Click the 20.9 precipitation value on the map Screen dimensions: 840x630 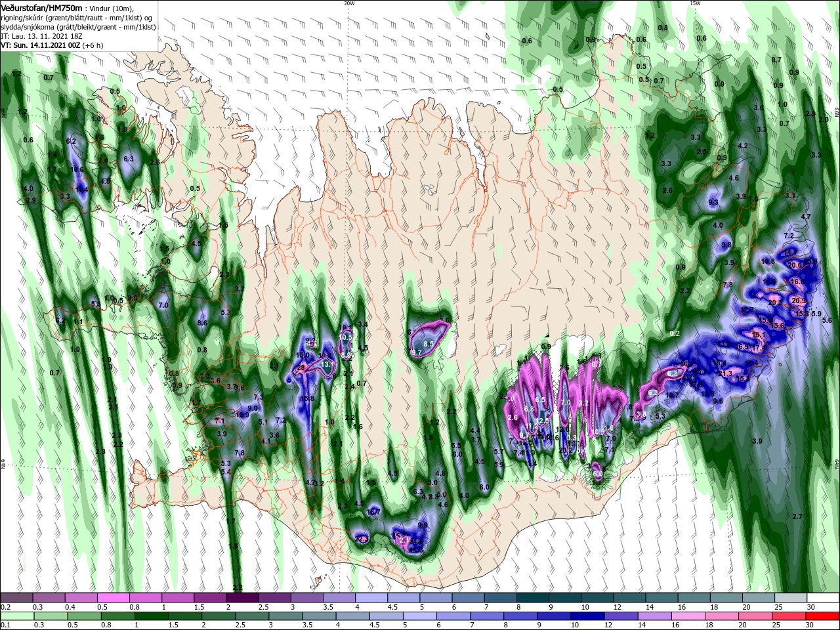pyautogui.click(x=798, y=301)
